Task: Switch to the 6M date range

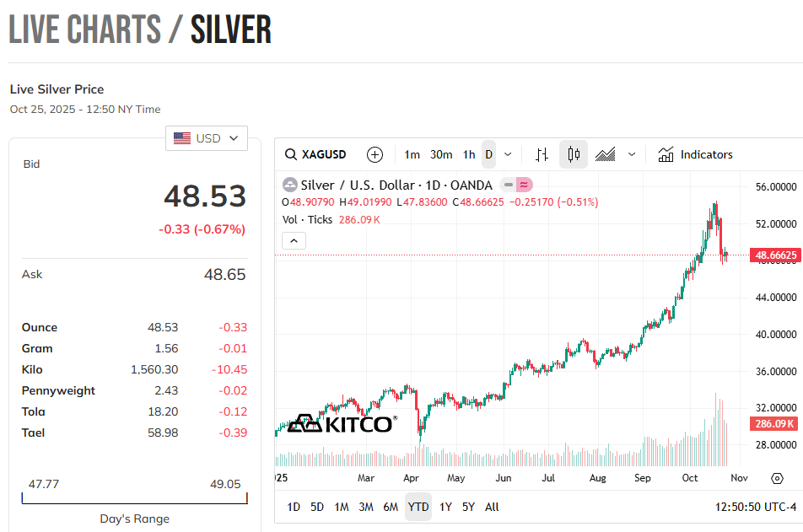Action: coord(391,508)
